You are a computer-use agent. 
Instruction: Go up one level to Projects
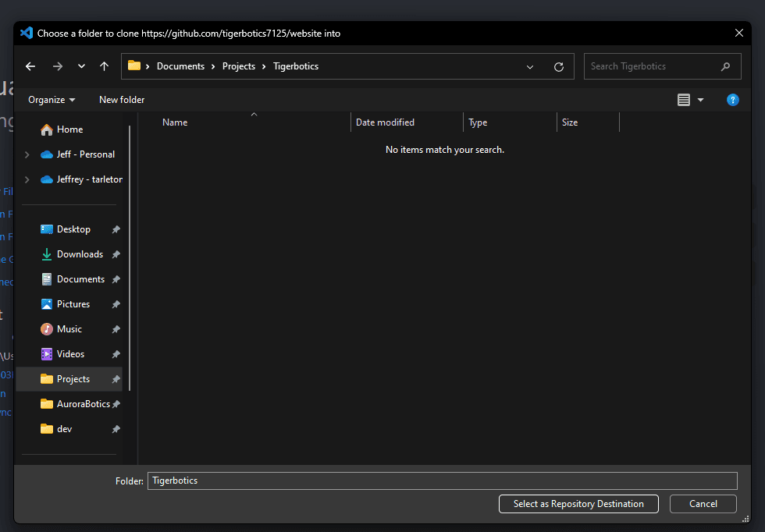point(104,66)
